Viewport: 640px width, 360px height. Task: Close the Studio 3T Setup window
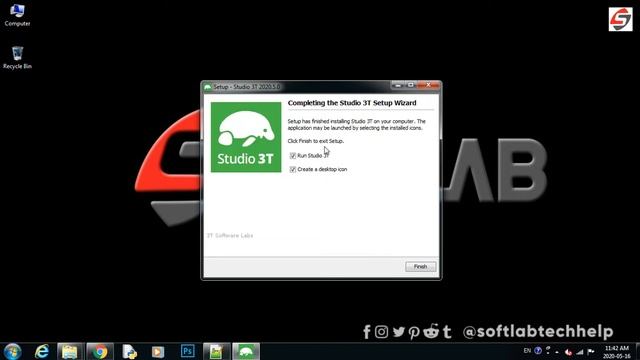click(x=428, y=85)
